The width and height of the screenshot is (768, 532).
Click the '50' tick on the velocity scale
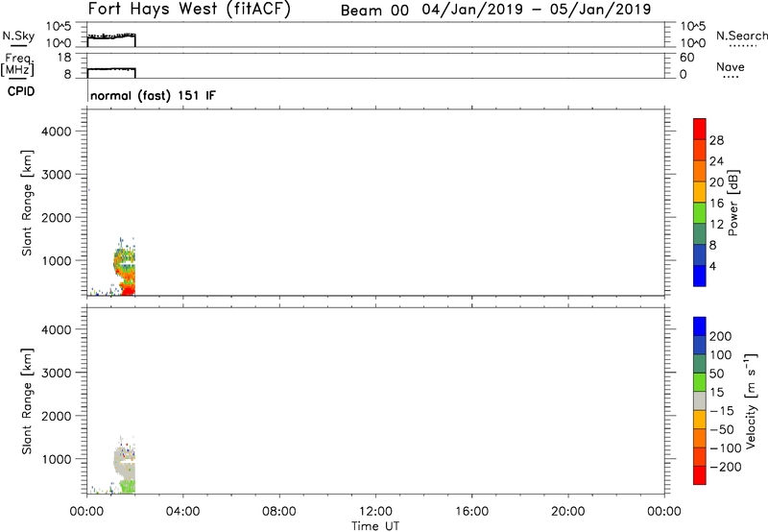click(x=716, y=374)
